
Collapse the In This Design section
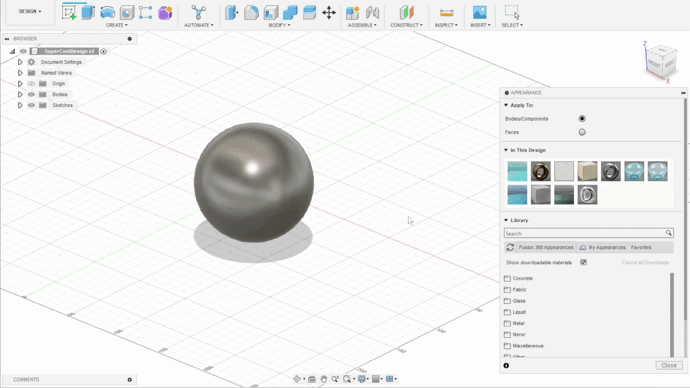pos(506,150)
